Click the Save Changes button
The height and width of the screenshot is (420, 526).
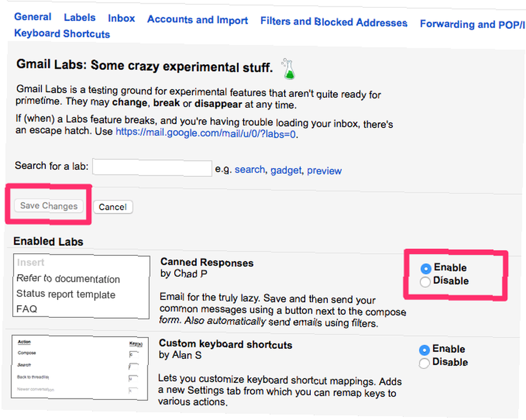[48, 206]
